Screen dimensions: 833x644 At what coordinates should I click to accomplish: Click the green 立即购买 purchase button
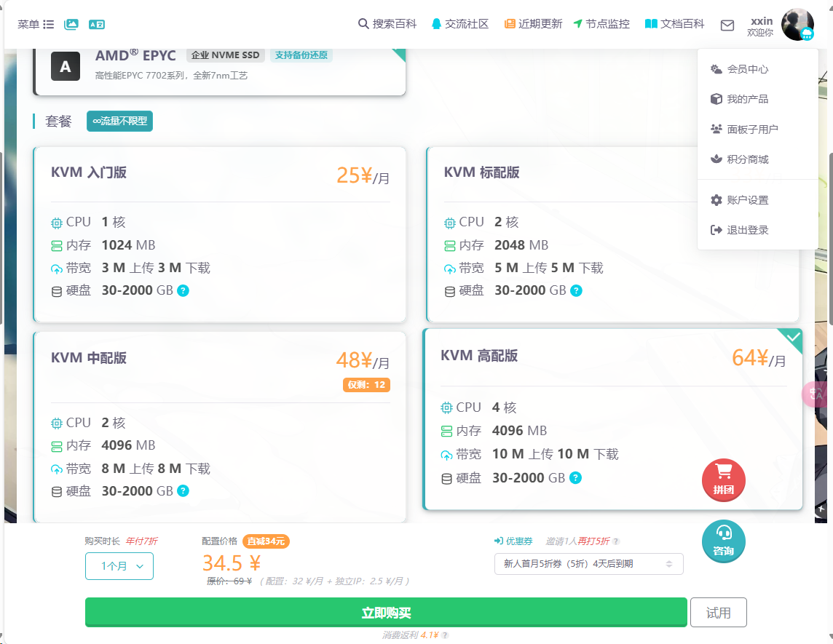pos(387,612)
